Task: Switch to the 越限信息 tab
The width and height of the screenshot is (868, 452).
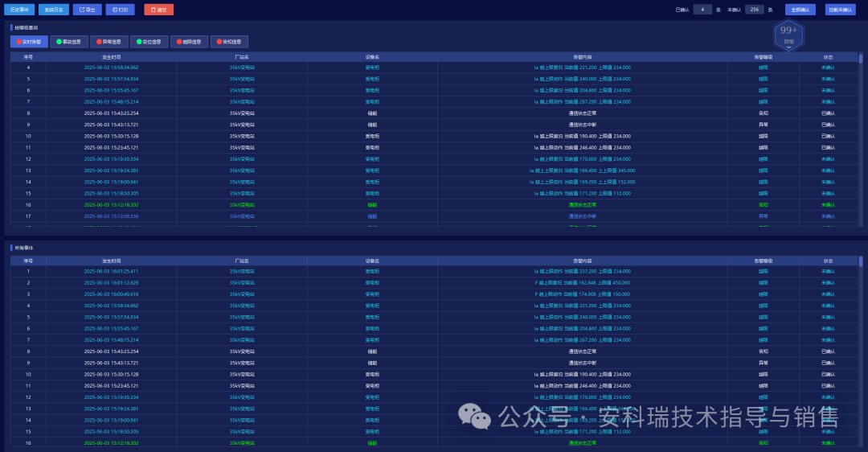Action: pos(189,41)
